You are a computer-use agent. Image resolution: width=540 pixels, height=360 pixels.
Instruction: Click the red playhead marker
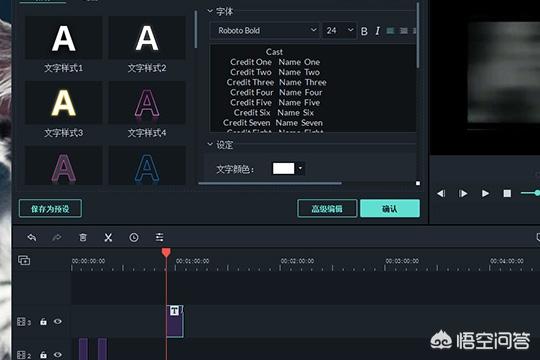[x=166, y=253]
